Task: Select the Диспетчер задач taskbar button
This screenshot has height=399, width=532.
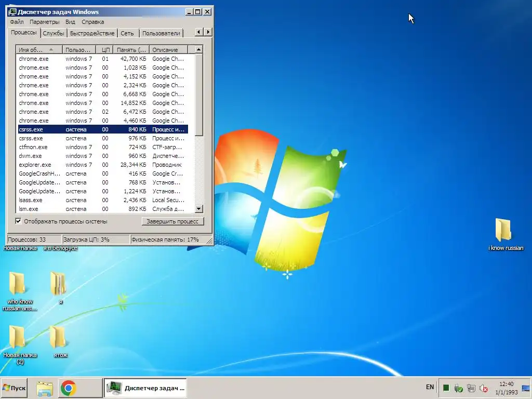Action: [145, 388]
